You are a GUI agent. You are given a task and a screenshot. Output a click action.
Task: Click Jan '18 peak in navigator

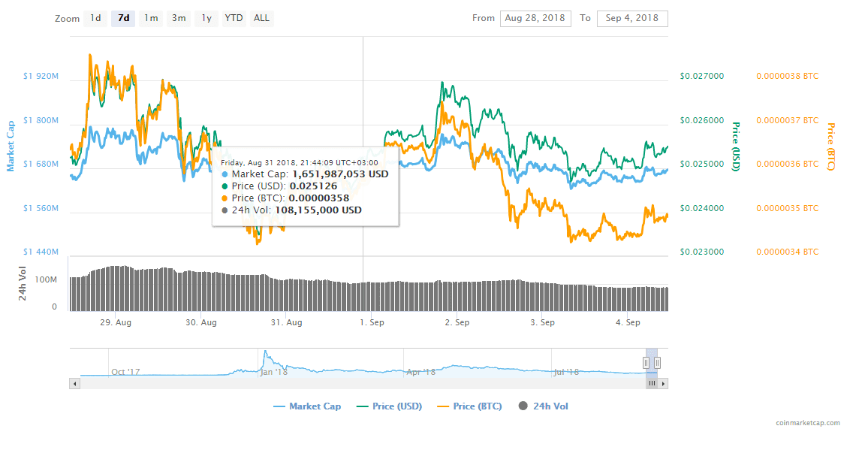coord(265,353)
